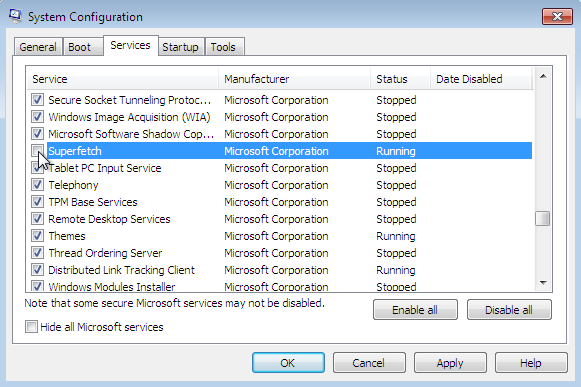Uncheck Microsoft Software Shadow Copy checkbox
The width and height of the screenshot is (581, 387).
(37, 134)
